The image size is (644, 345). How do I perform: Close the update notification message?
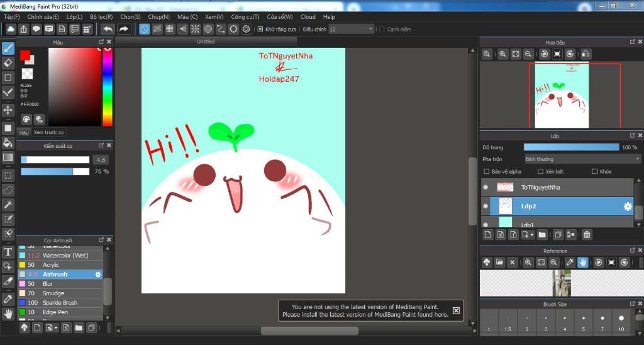point(456,310)
